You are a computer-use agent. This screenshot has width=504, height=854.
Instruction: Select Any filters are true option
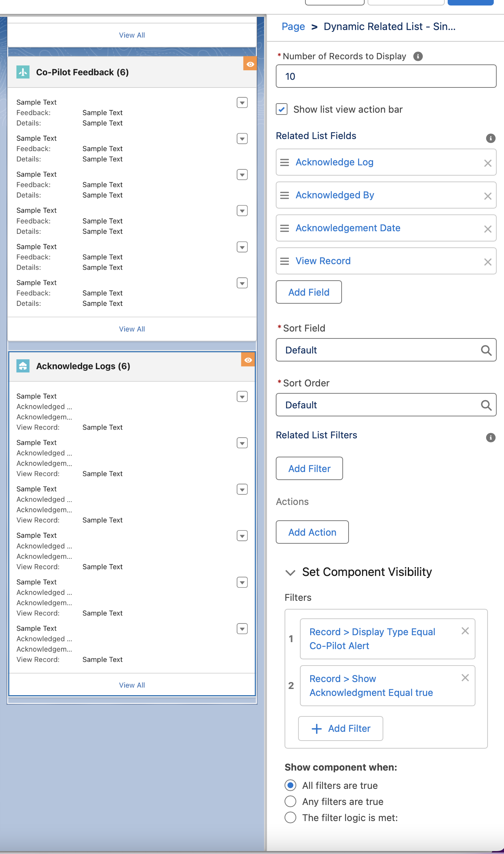click(x=290, y=801)
